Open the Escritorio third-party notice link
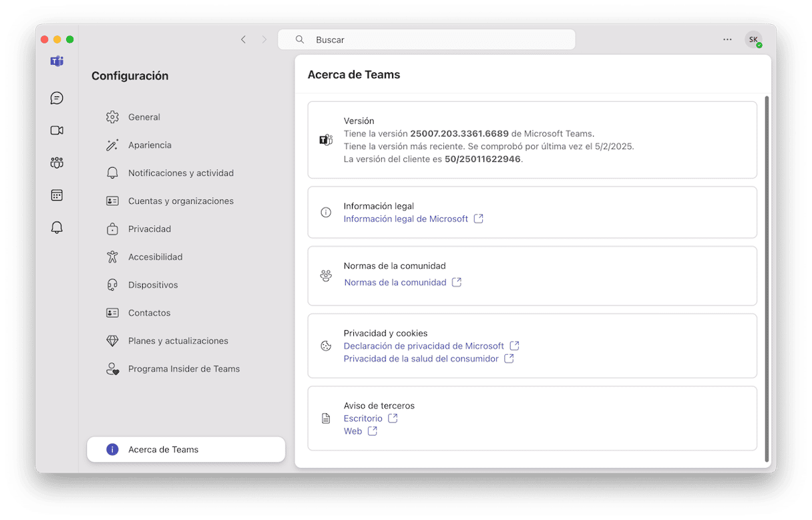812x520 pixels. (363, 418)
